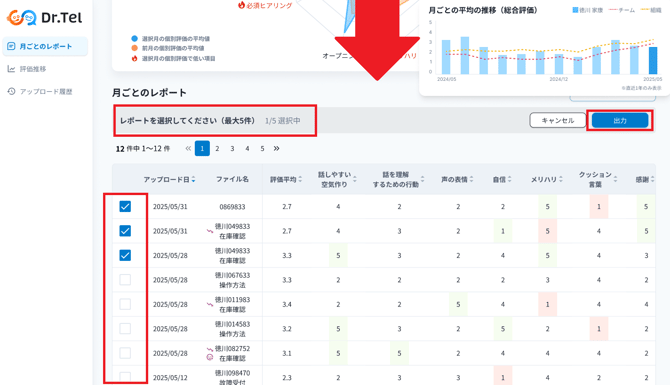This screenshot has height=385, width=670.
Task: Click the 12 件中 1〜12 件 count text
Action: click(143, 149)
